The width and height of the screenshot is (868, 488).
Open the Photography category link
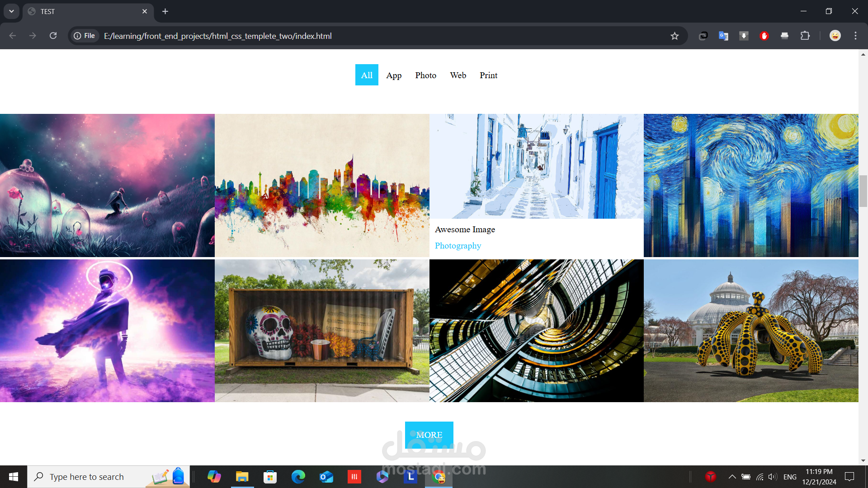458,245
